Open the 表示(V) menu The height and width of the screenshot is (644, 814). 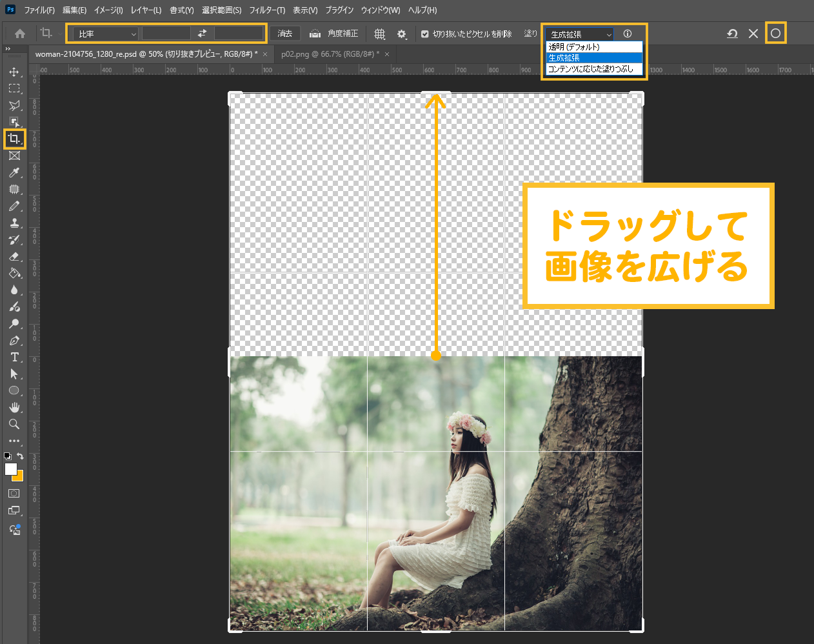pyautogui.click(x=305, y=10)
